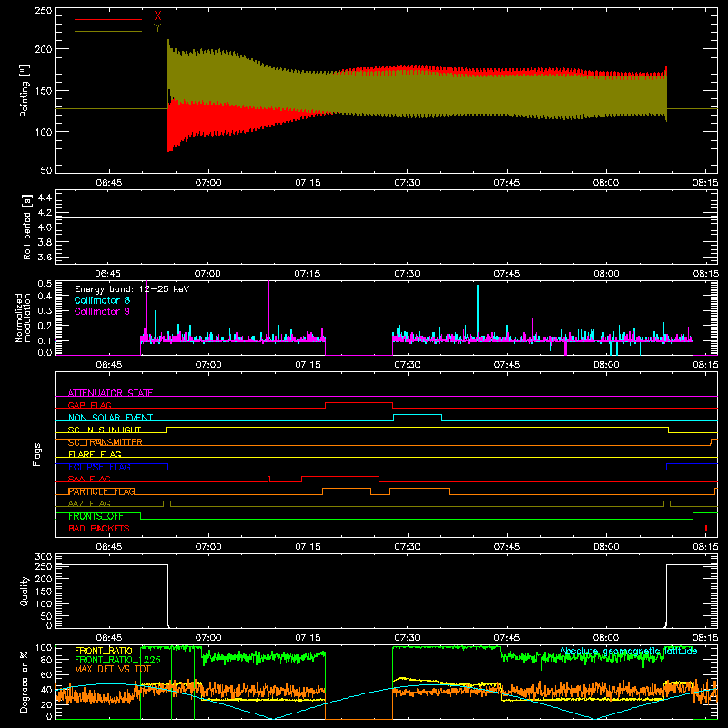
Task: Select the SC_TRANSMITTER label
Action: click(x=105, y=442)
